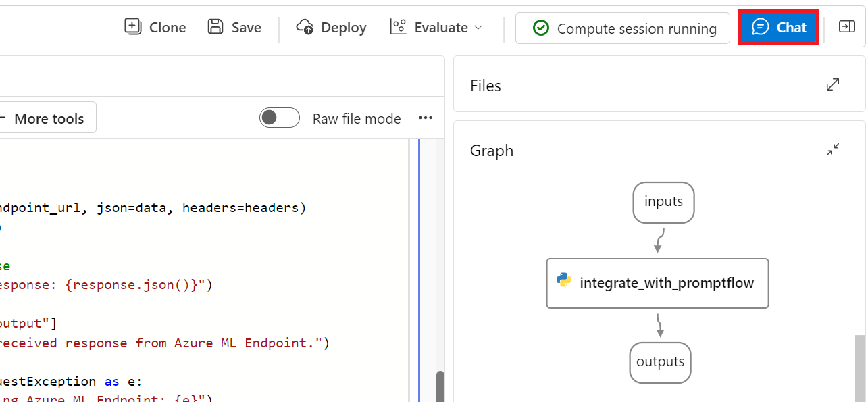The height and width of the screenshot is (402, 868).
Task: Click the green check compute status icon
Action: coord(540,28)
